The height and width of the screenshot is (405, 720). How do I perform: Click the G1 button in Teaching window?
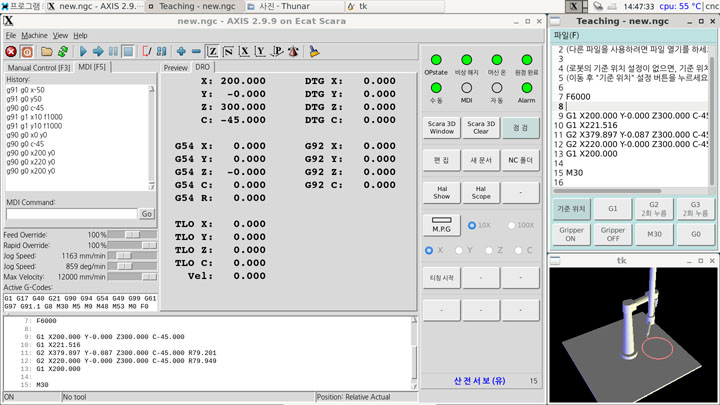click(x=613, y=208)
